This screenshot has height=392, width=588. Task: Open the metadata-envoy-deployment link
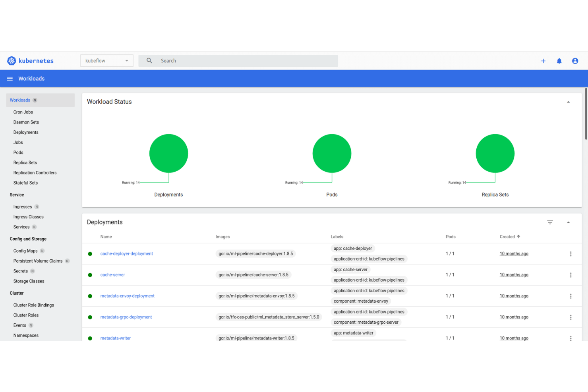coord(127,296)
